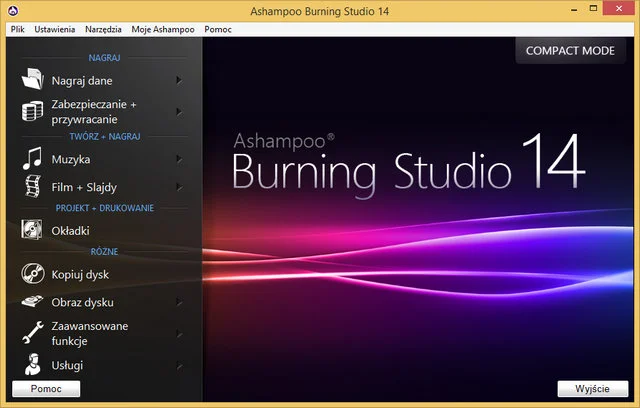The width and height of the screenshot is (640, 408).
Task: Select the Zaawansowane funkcje label
Action: tap(90, 334)
